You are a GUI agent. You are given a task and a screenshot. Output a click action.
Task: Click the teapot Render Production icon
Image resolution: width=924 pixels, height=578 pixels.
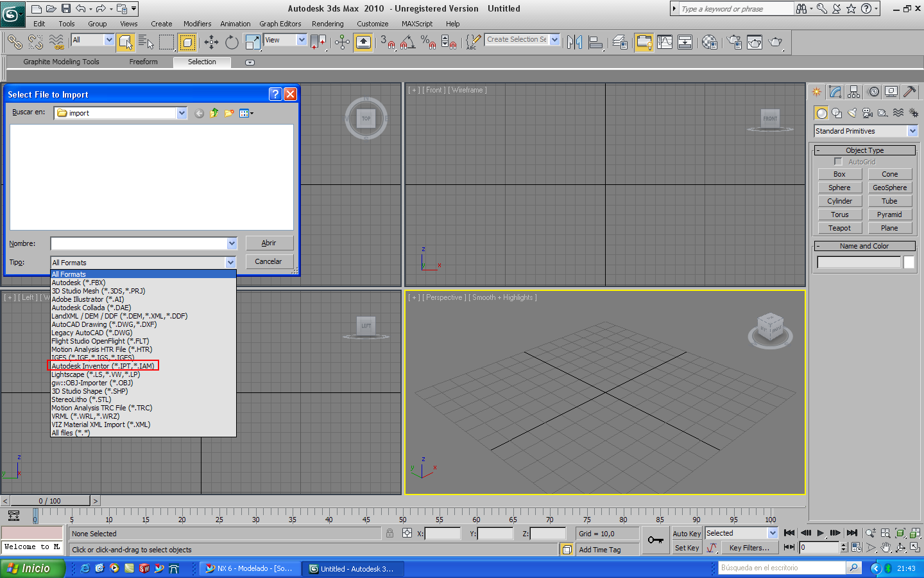(x=775, y=42)
